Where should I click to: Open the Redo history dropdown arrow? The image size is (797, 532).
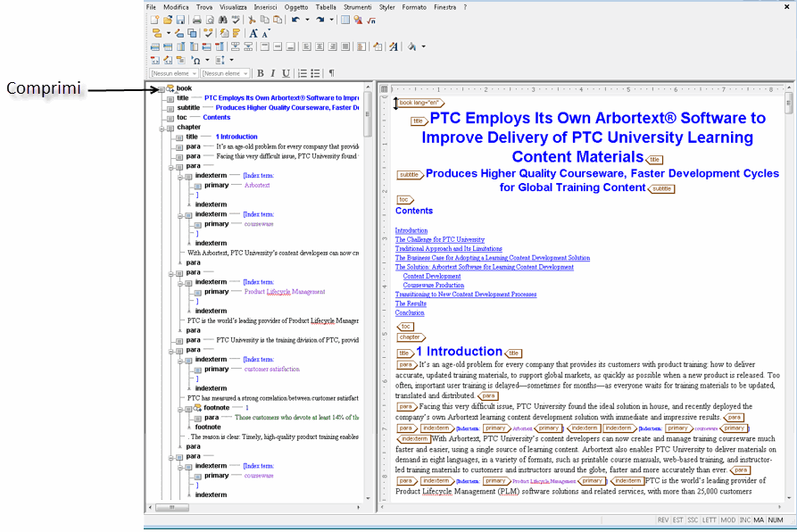pyautogui.click(x=331, y=20)
